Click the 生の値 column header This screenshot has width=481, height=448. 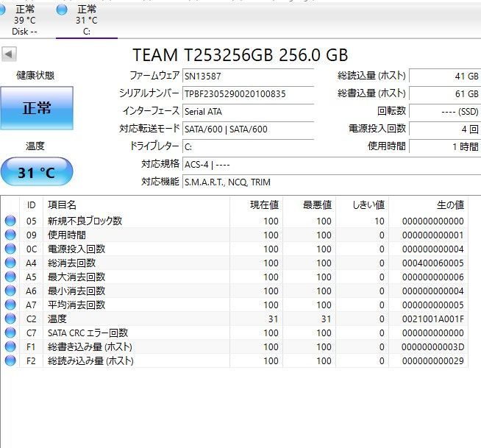[449, 205]
